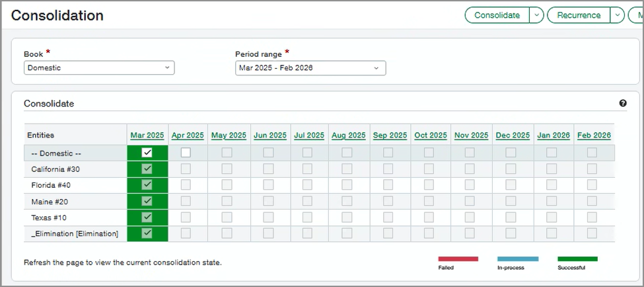Expand the Recurrence button arrow menu
The width and height of the screenshot is (644, 287).
(617, 15)
